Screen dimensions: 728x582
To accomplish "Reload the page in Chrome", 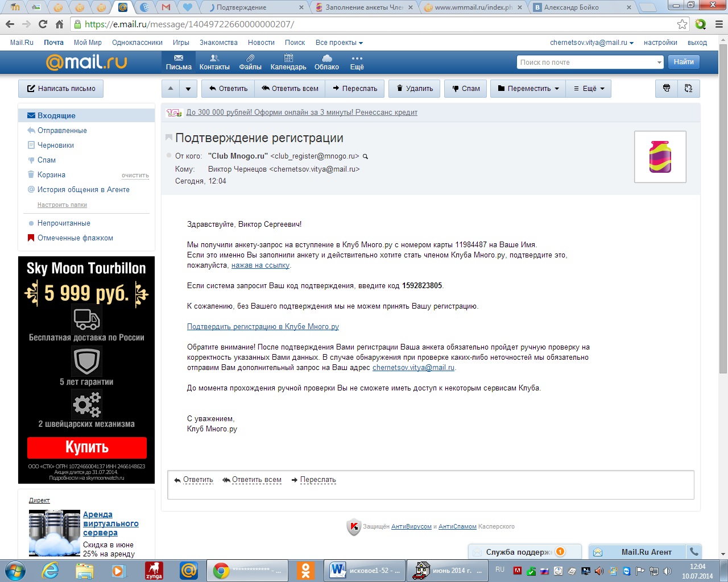I will [43, 24].
